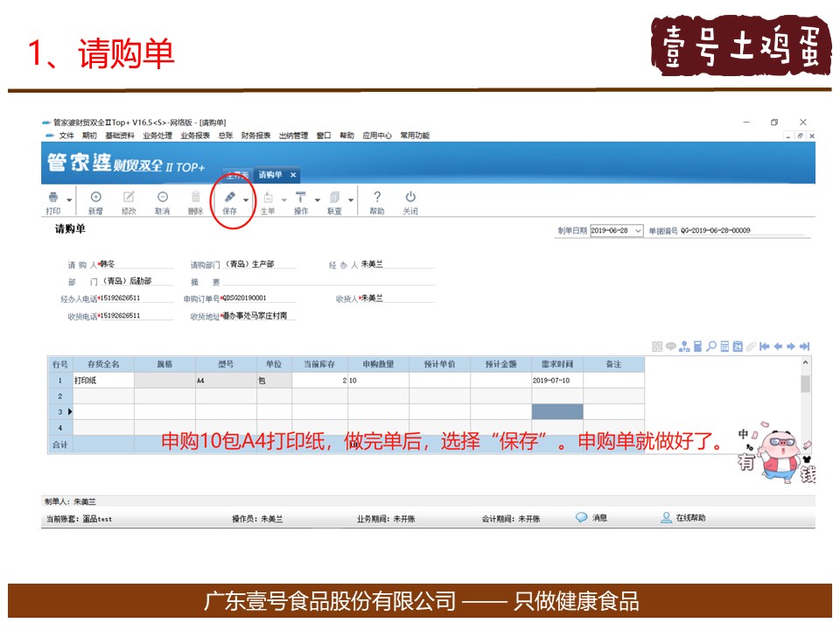The image size is (840, 630).
Task: Click the magnifier search icon above grid
Action: click(x=711, y=346)
